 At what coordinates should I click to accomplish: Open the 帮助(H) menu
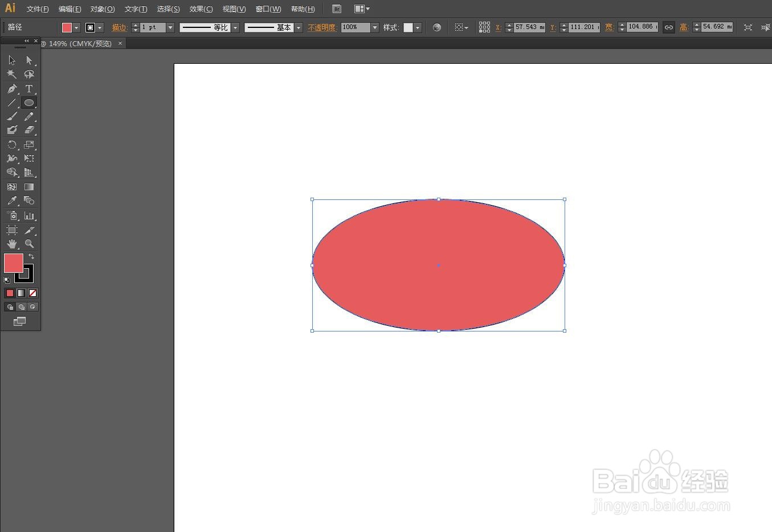(x=303, y=9)
